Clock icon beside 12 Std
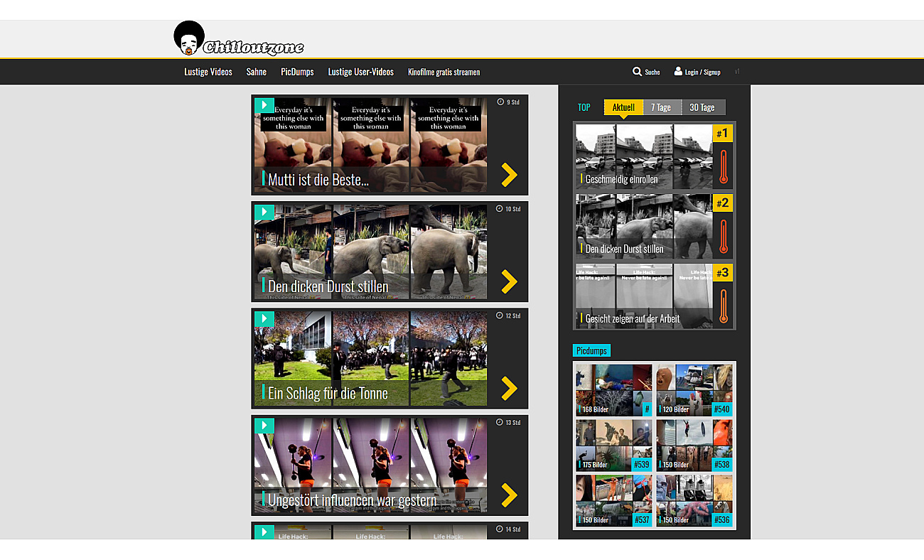The height and width of the screenshot is (560, 924). tap(500, 316)
